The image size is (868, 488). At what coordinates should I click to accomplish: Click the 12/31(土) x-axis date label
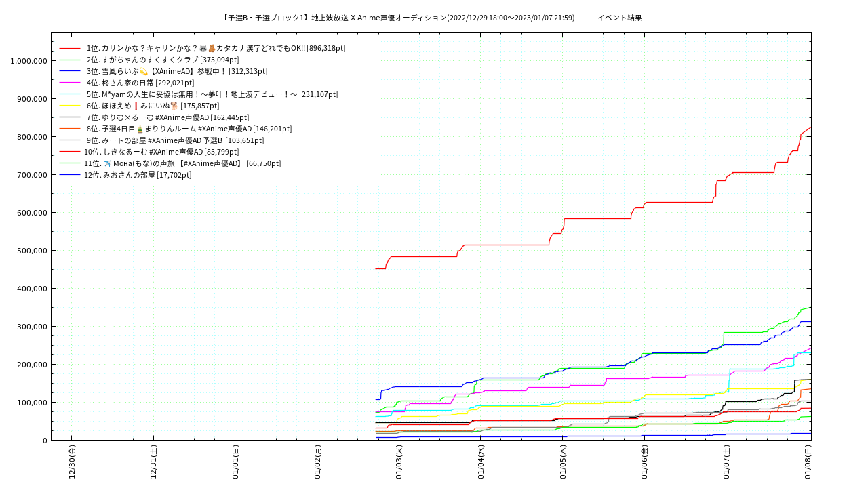point(153,462)
